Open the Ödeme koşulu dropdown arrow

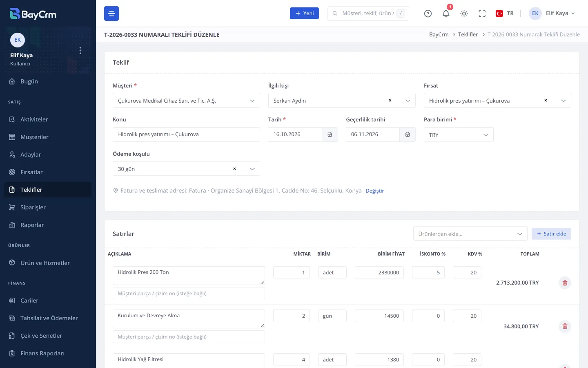coord(252,169)
